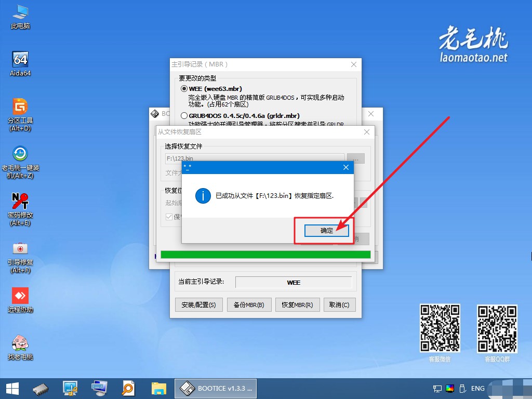Image resolution: width=532 pixels, height=399 pixels.
Task: Click the green restore progress bar
Action: (x=265, y=255)
